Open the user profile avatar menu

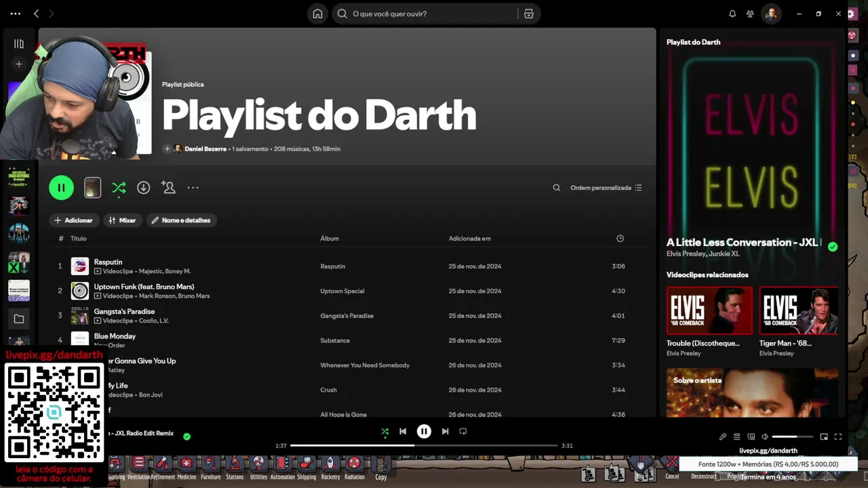point(771,14)
